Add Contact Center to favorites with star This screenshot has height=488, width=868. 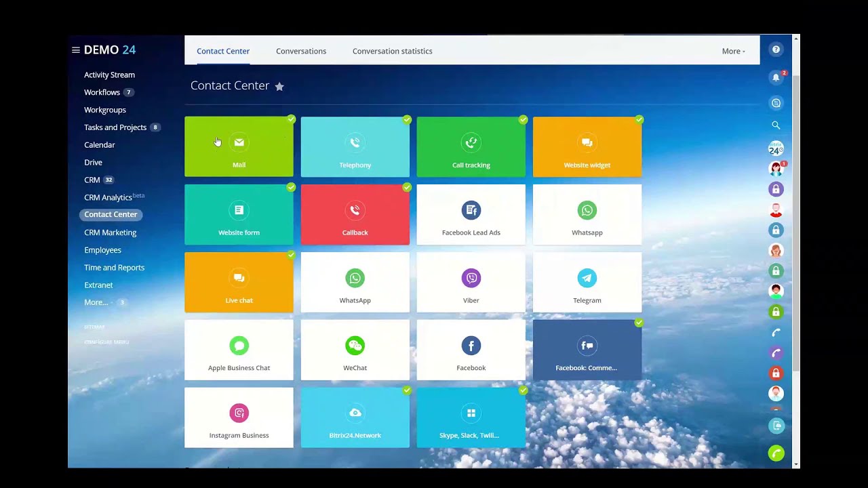[x=279, y=86]
